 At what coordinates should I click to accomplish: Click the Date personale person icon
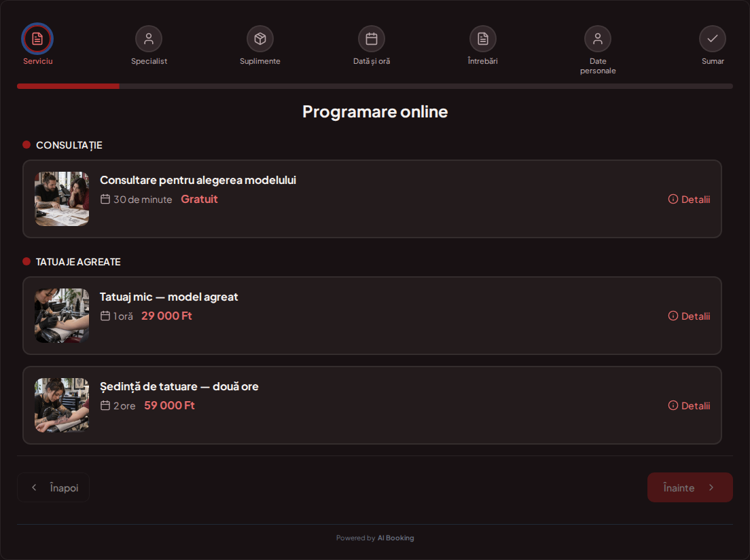(598, 39)
